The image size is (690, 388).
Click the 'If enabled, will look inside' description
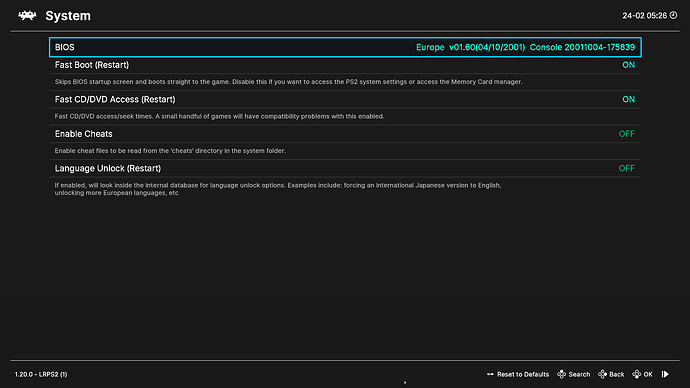pos(278,189)
